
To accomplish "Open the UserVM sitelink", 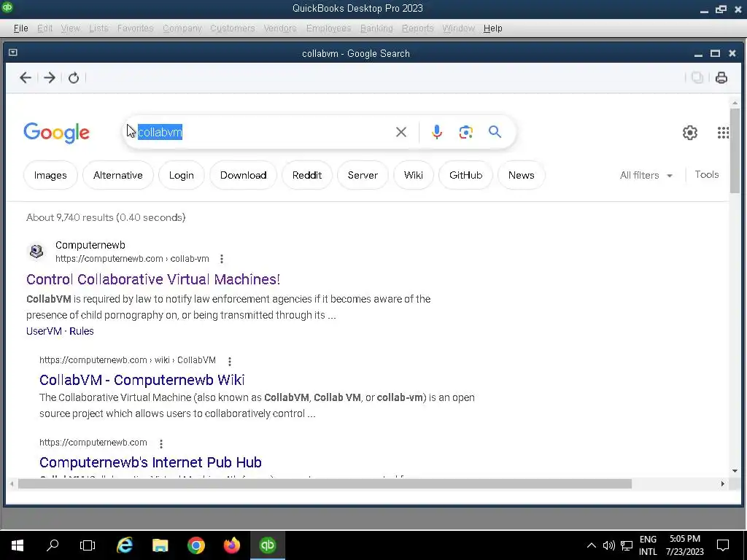I will pos(44,331).
